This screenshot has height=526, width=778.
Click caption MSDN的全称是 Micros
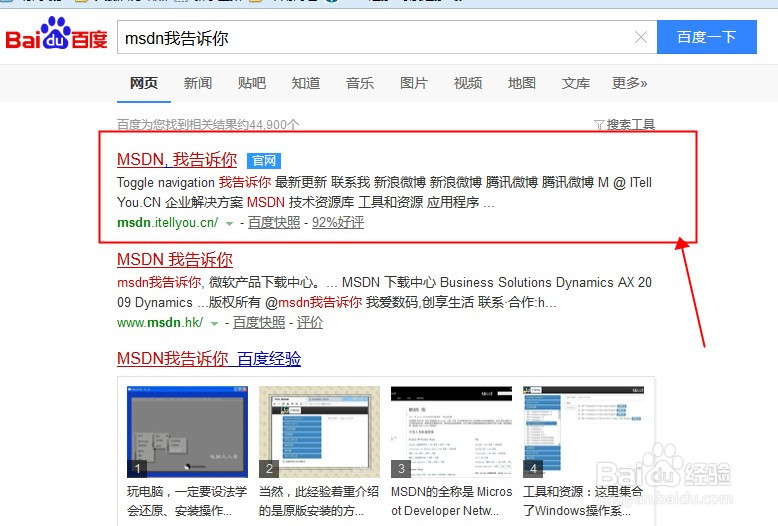[452, 501]
